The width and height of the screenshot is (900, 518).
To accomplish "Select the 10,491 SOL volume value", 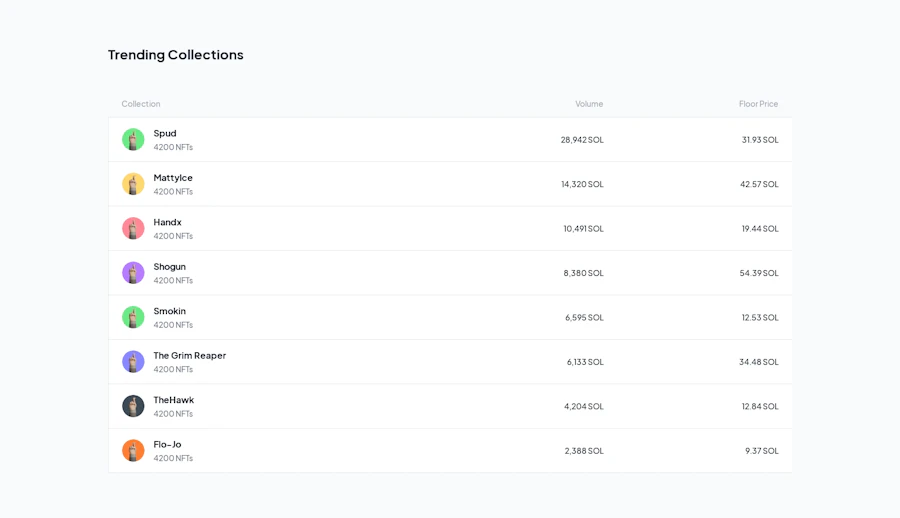I will coord(583,229).
